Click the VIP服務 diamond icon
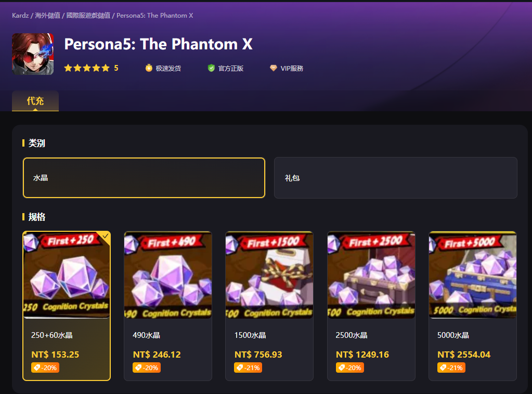This screenshot has width=532, height=394. [274, 68]
